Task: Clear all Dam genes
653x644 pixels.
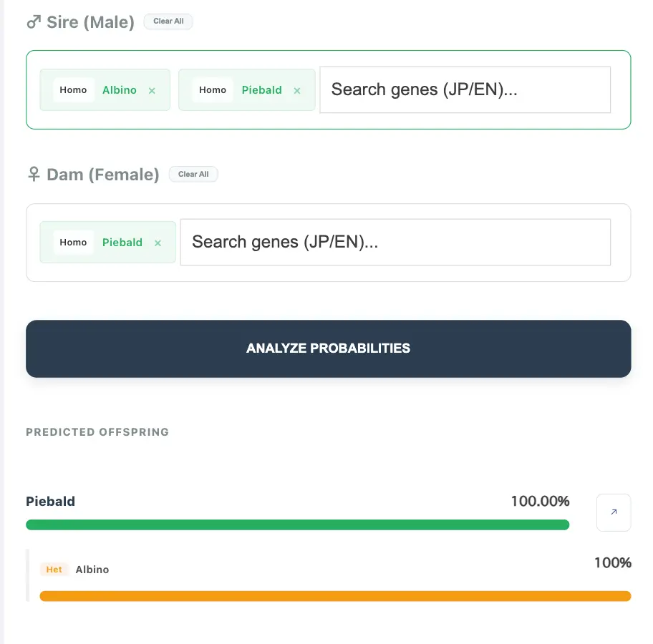Action: (193, 174)
